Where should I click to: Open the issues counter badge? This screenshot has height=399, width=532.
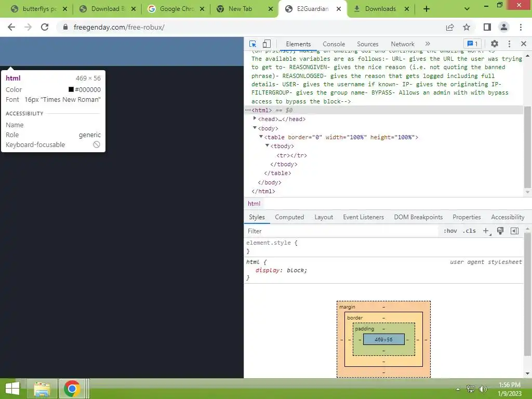click(472, 44)
